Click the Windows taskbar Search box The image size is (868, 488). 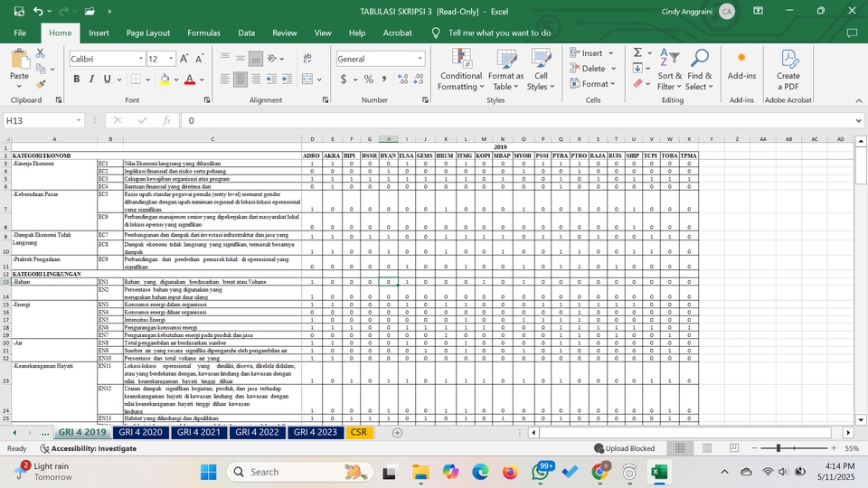(x=300, y=472)
